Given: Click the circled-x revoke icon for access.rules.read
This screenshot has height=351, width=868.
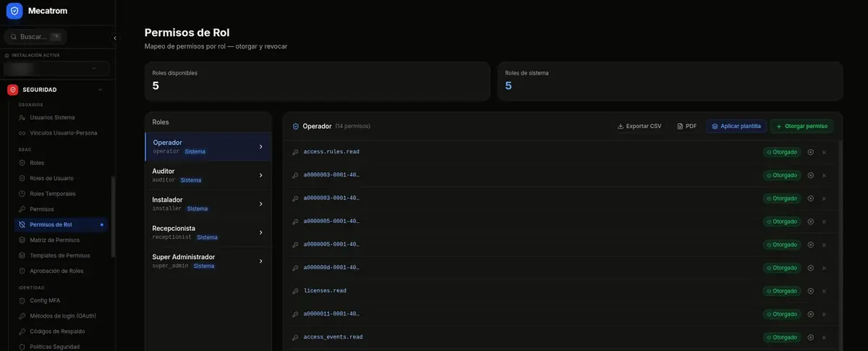Looking at the screenshot, I should pyautogui.click(x=811, y=152).
